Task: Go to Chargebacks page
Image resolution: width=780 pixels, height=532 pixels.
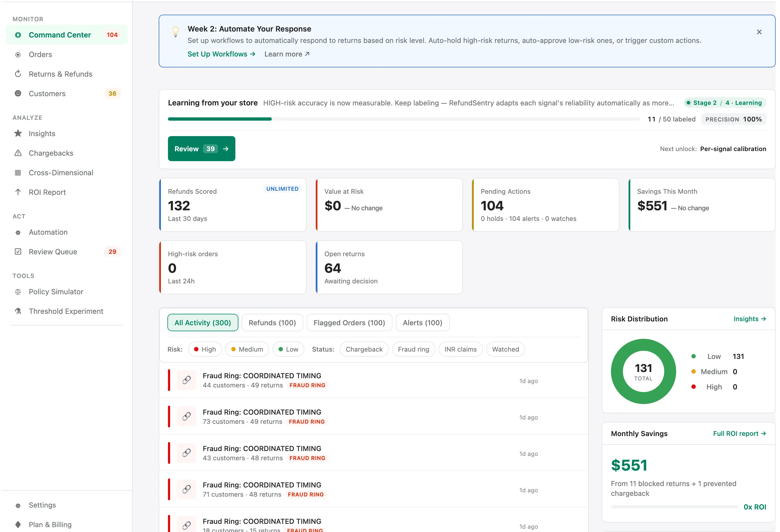Action: click(67, 153)
